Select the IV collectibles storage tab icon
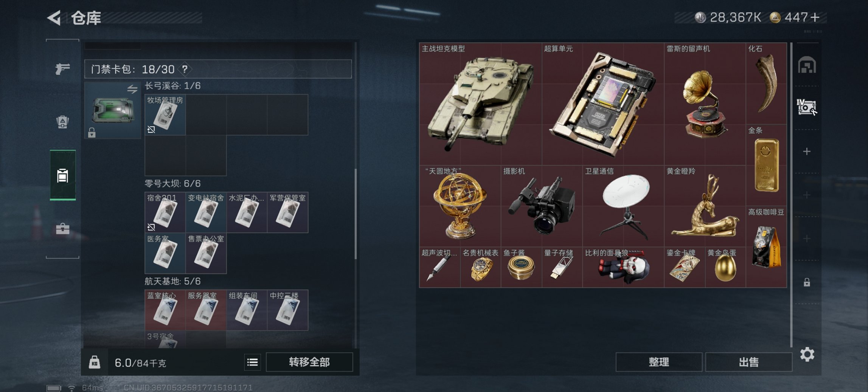The width and height of the screenshot is (868, 392). tap(807, 107)
